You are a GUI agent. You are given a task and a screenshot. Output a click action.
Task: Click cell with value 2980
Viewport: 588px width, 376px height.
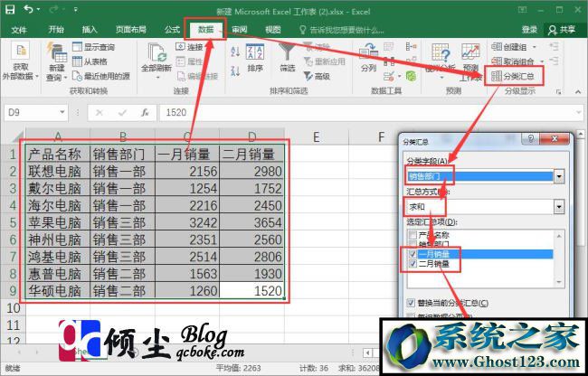click(x=251, y=171)
